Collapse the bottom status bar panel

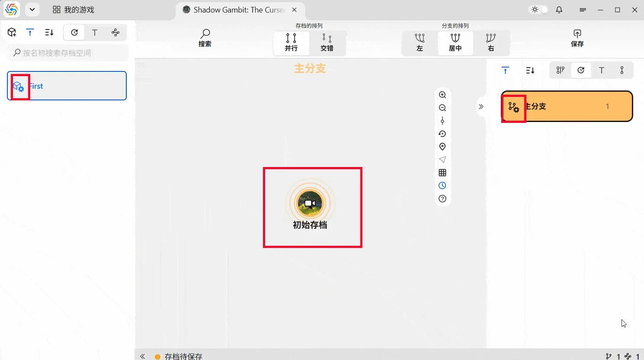click(x=142, y=356)
